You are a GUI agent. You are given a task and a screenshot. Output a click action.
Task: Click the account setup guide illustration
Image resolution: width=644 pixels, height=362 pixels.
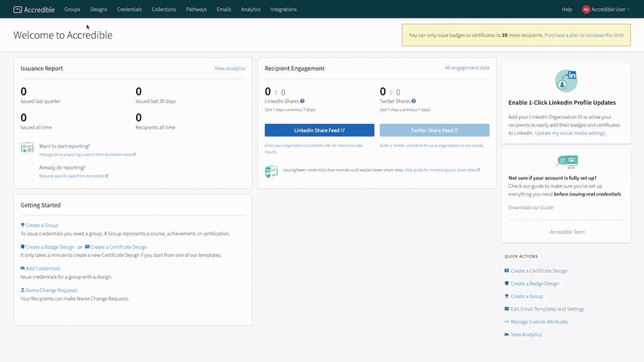pyautogui.click(x=567, y=162)
